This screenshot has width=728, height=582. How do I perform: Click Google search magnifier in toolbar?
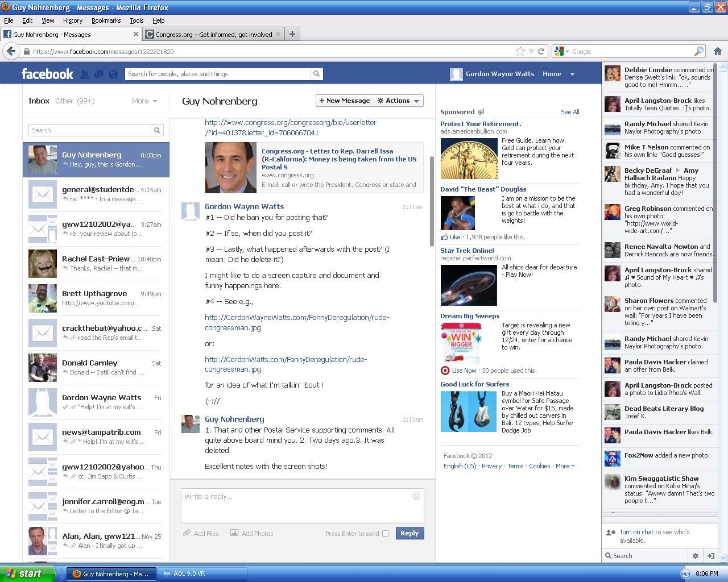(699, 51)
